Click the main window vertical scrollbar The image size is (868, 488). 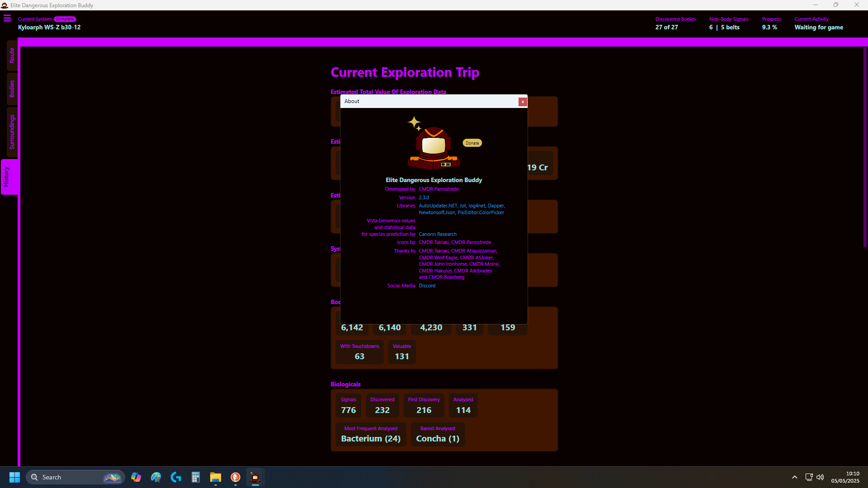point(865,147)
